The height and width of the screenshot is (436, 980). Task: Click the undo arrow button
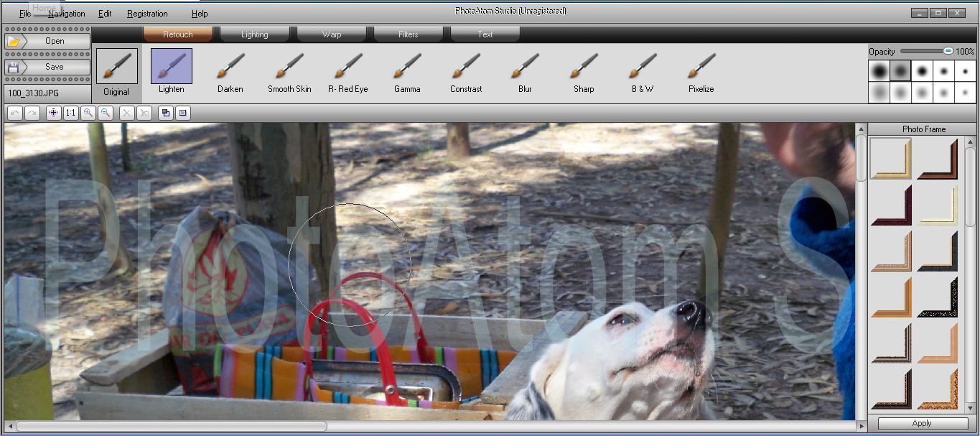(14, 113)
